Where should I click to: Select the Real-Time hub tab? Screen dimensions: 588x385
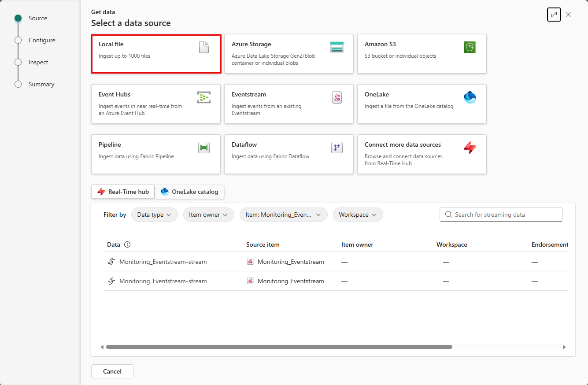pos(122,192)
